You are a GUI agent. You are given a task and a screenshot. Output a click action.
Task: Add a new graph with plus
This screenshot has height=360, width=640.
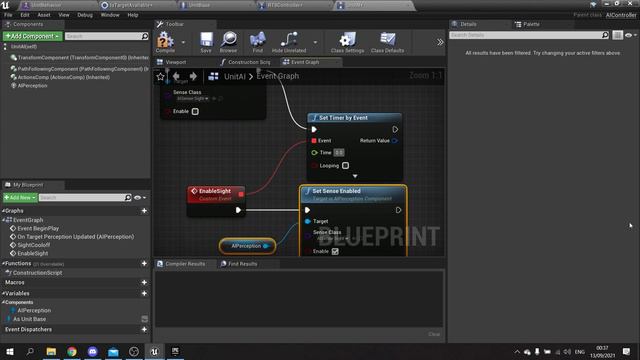coord(144,211)
